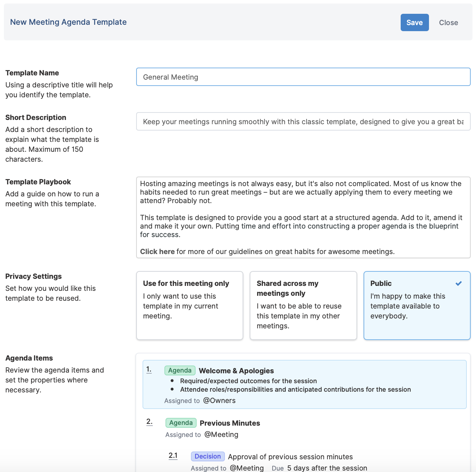Click agenda item number 2.
The image size is (476, 472).
tap(149, 422)
